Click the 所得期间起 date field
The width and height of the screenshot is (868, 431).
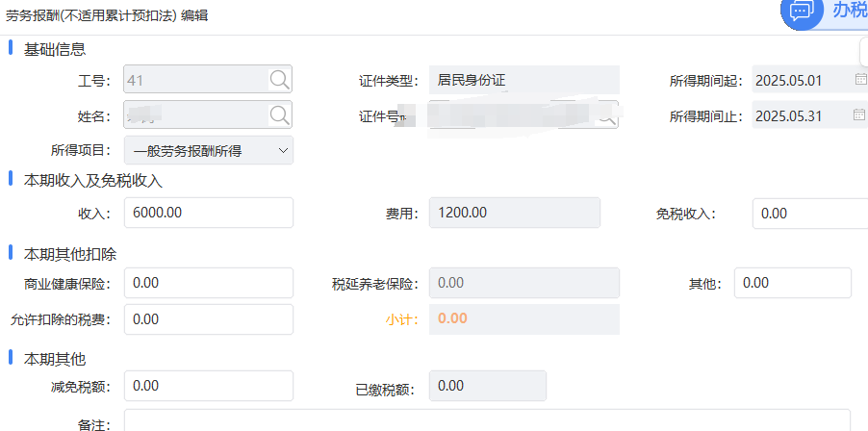(801, 80)
